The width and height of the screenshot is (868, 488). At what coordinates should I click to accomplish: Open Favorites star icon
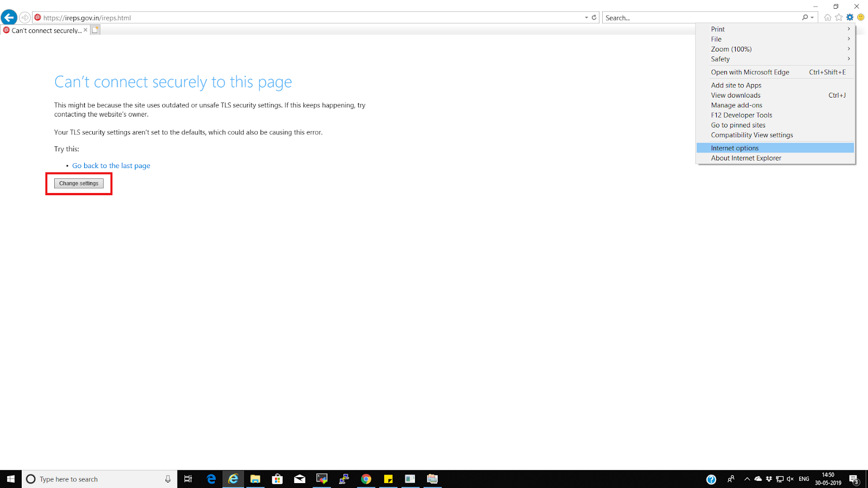point(839,17)
